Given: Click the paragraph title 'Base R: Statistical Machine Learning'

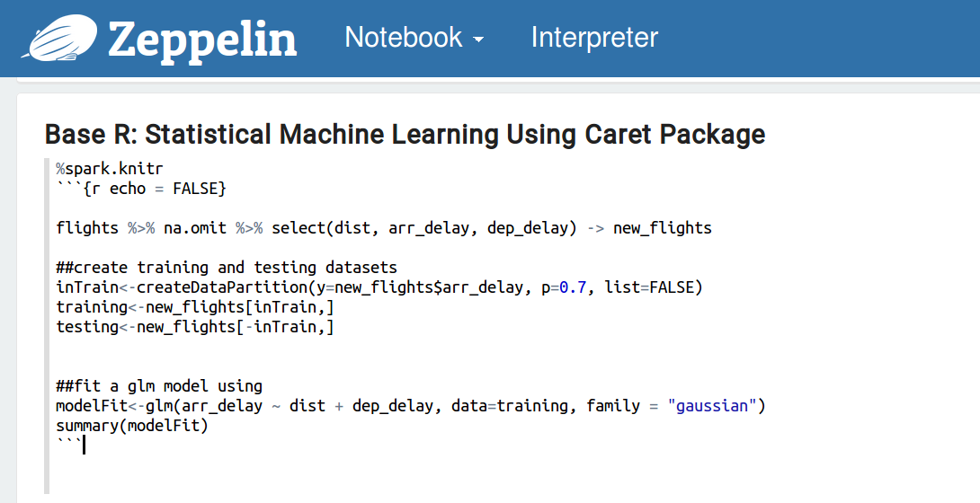Looking at the screenshot, I should point(405,134).
